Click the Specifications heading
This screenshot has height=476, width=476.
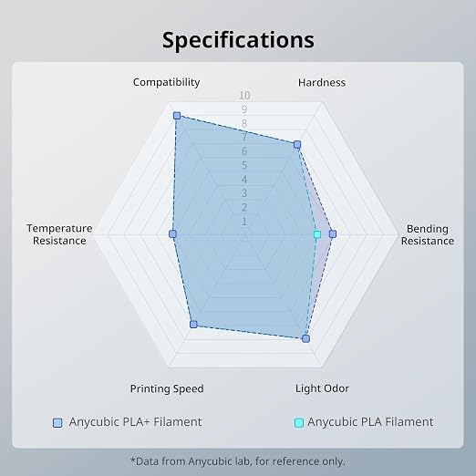(x=238, y=40)
